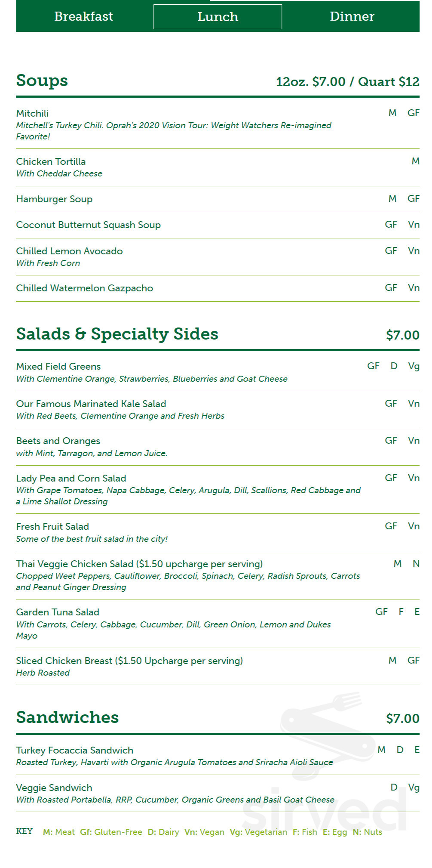Click the GF label next to Mitchili
Screen dimensions: 432x868
pyautogui.click(x=414, y=113)
